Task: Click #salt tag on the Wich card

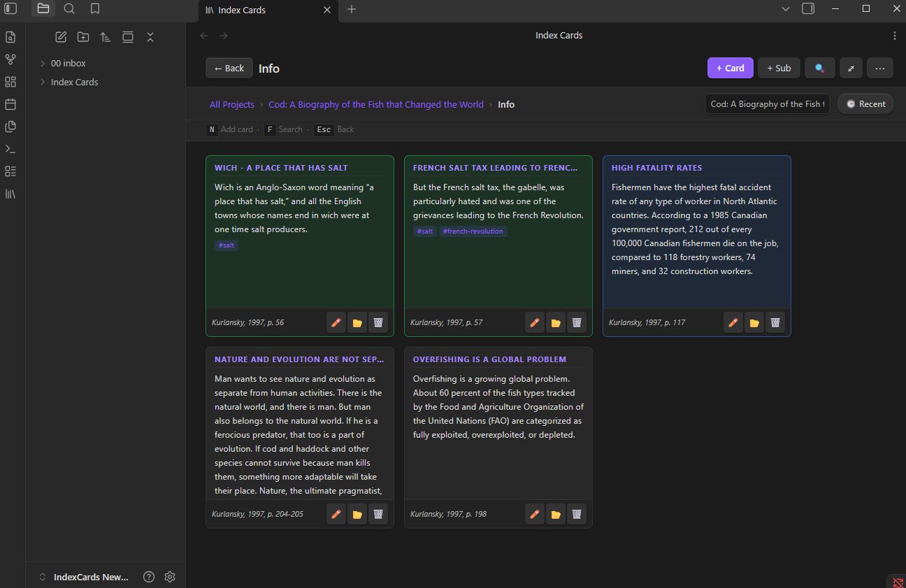Action: coord(226,245)
